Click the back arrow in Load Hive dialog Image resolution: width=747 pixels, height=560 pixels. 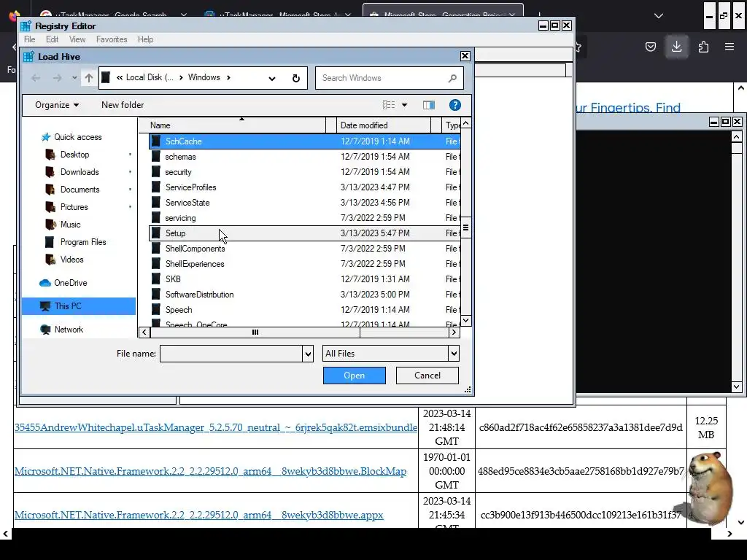pos(36,78)
